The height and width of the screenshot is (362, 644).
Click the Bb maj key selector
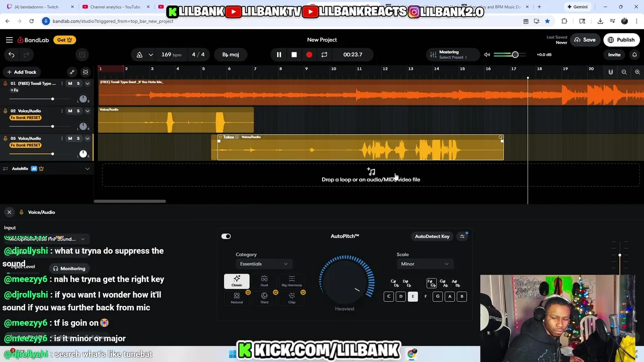click(230, 54)
